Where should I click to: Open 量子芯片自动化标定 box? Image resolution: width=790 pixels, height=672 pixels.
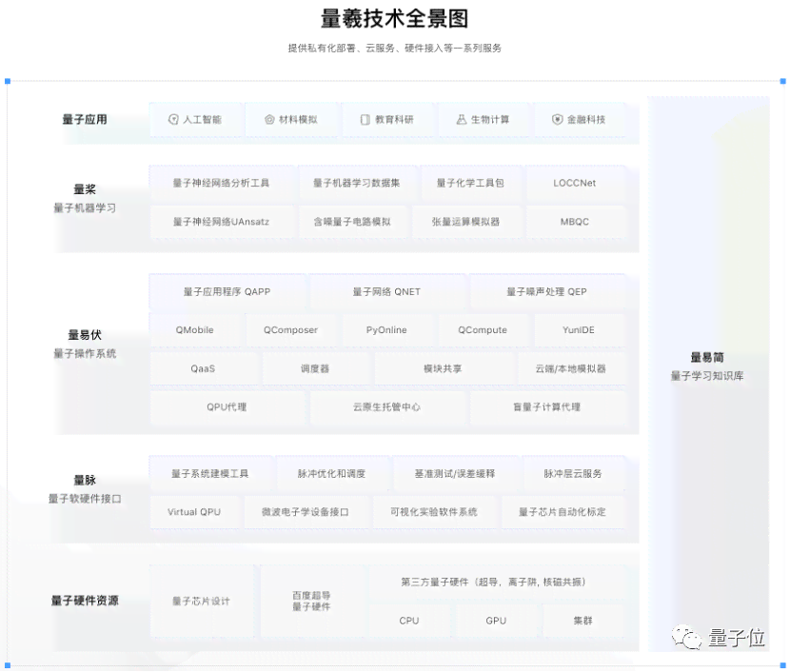coord(563,512)
